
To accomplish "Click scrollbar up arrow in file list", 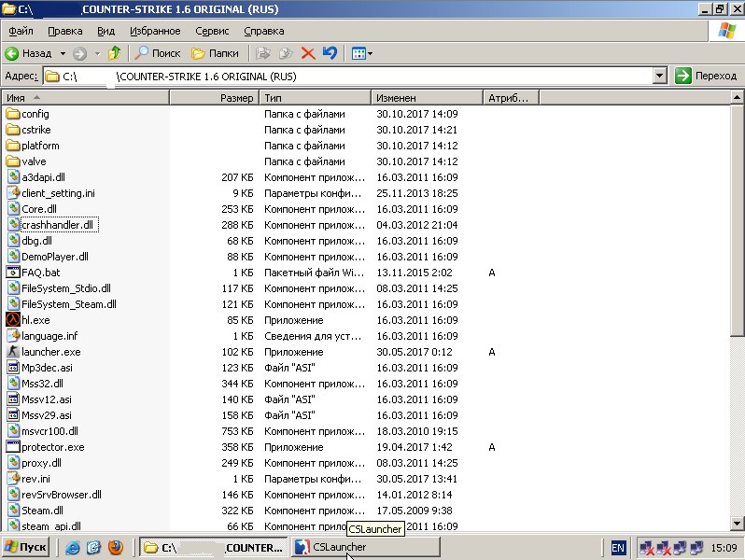I will pos(737,97).
